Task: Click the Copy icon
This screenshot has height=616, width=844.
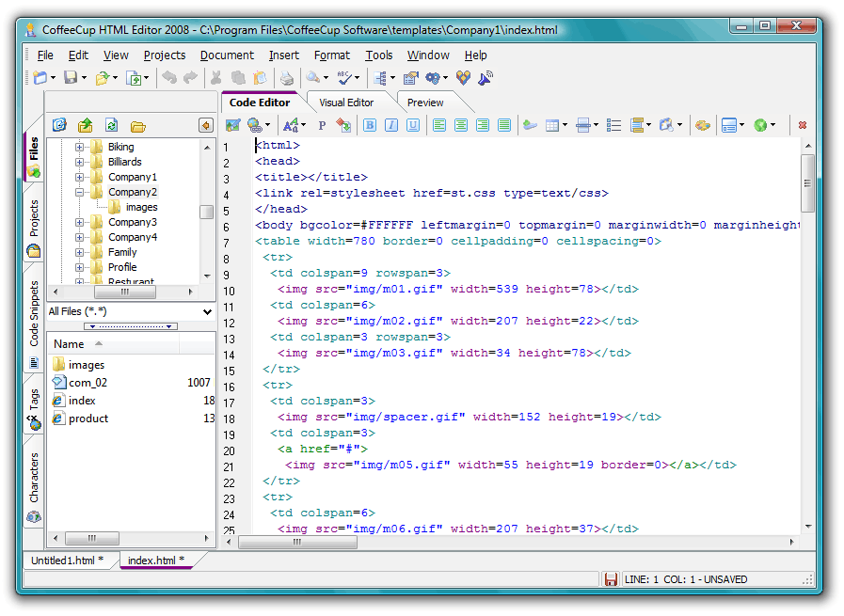Action: coord(238,78)
